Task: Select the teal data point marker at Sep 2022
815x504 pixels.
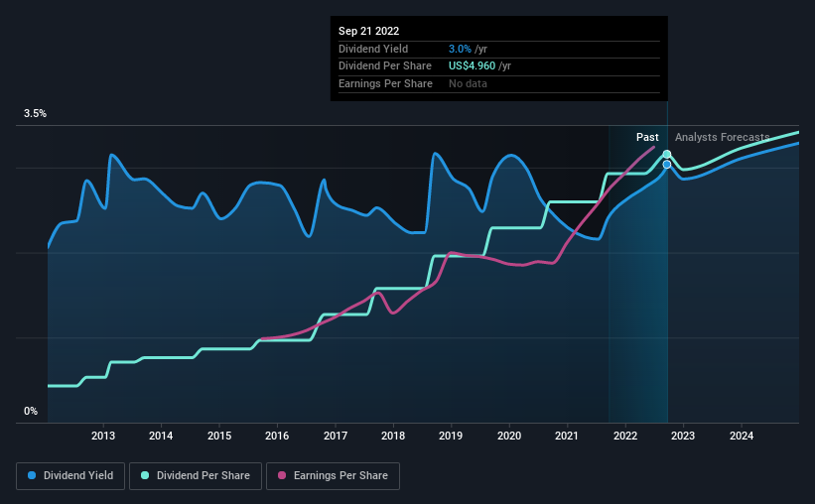Action: coord(667,155)
